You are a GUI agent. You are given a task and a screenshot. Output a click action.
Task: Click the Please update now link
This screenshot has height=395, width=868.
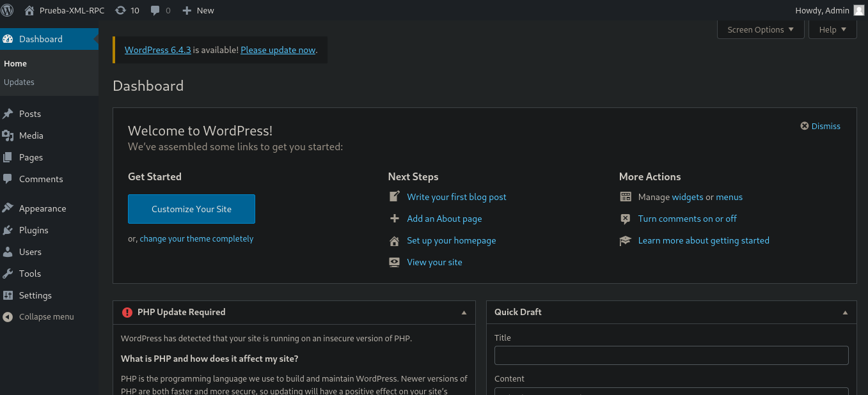coord(278,50)
